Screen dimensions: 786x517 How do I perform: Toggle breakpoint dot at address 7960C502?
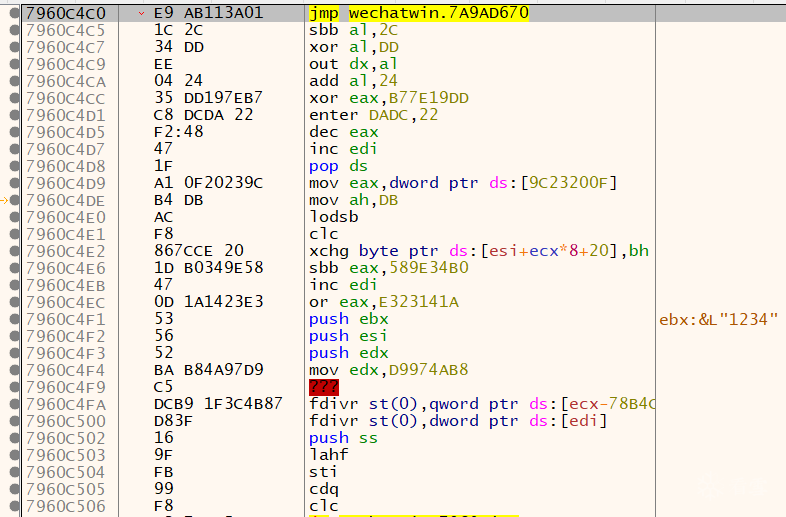click(15, 439)
